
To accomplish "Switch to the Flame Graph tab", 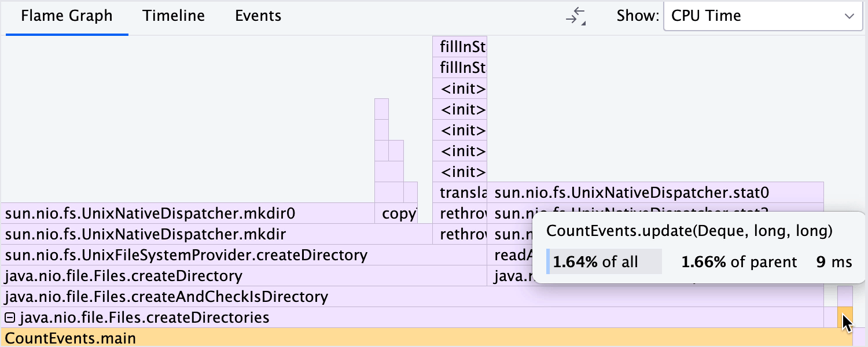I will (67, 16).
